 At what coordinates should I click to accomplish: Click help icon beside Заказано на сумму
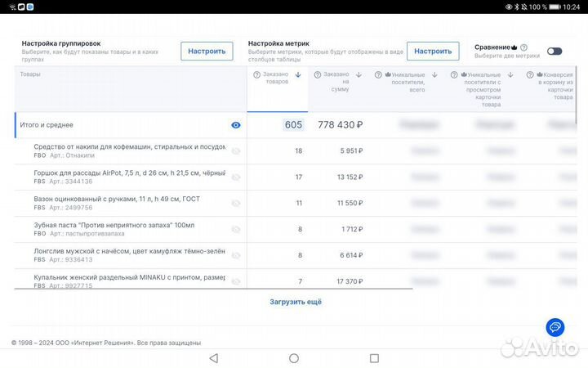pos(315,75)
